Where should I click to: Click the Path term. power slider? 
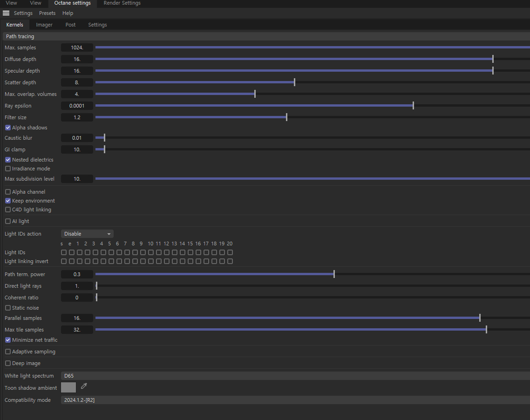click(313, 274)
